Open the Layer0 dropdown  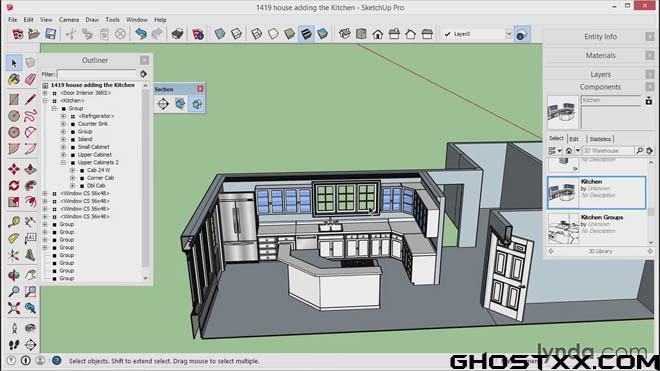pos(508,34)
